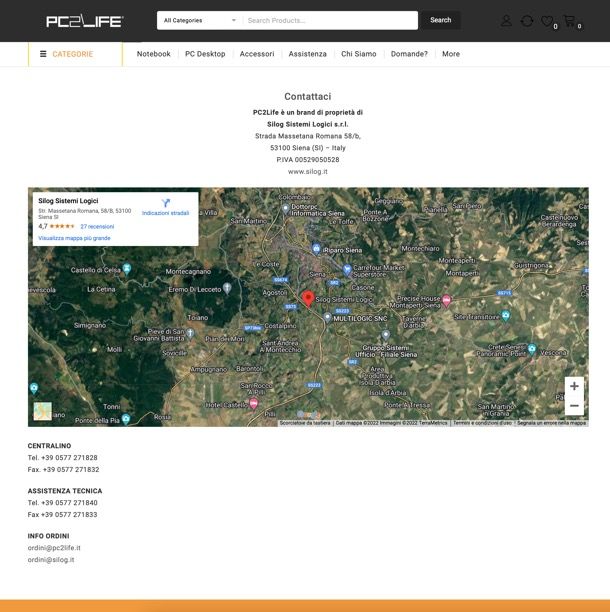Viewport: 610px width, 612px height.
Task: Click Scorciatoie da tastiera on map
Action: 305,423
